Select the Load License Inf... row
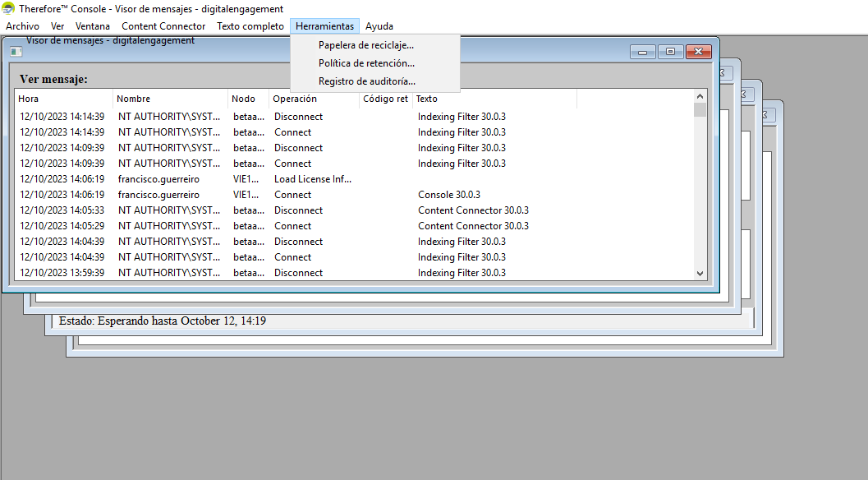This screenshot has height=480, width=868. coord(354,179)
